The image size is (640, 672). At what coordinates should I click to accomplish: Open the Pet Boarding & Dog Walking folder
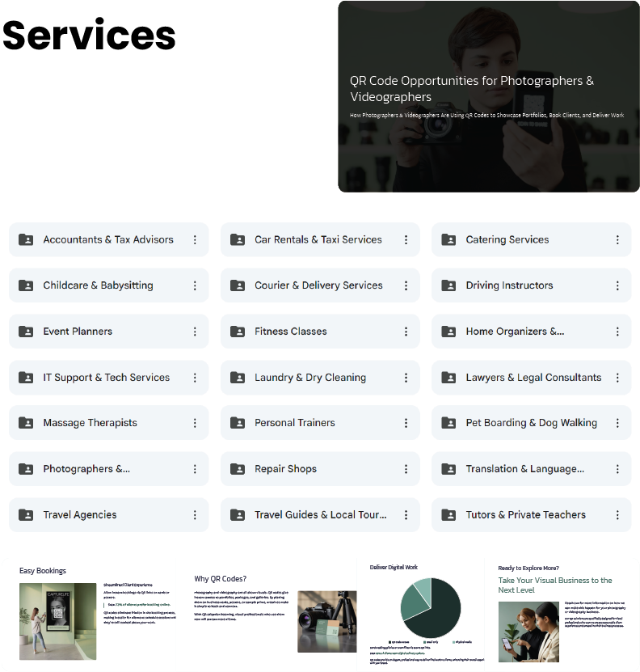click(x=531, y=423)
